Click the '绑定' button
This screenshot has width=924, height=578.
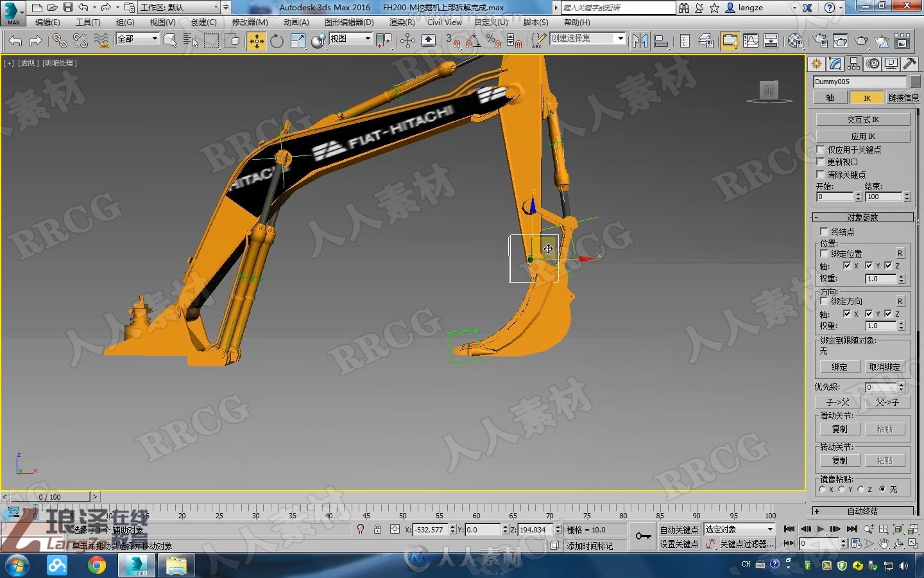point(839,367)
